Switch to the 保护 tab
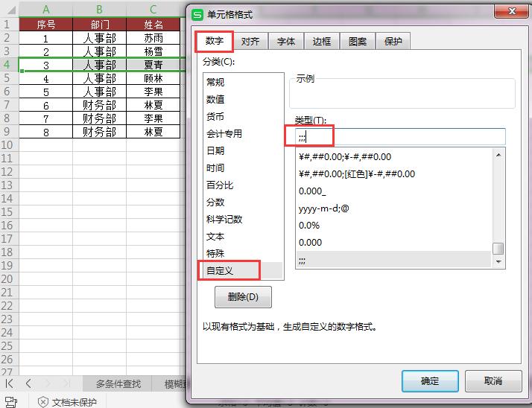This screenshot has width=532, height=408. click(393, 42)
